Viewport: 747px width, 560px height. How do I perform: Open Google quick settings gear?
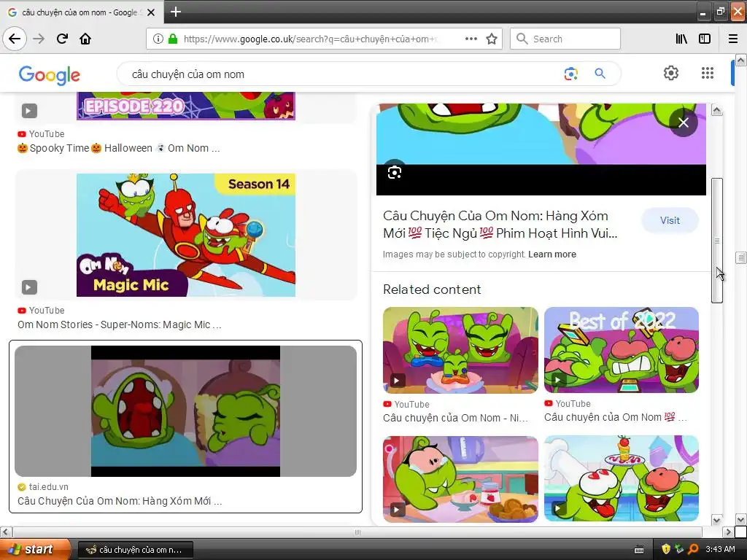pos(671,73)
